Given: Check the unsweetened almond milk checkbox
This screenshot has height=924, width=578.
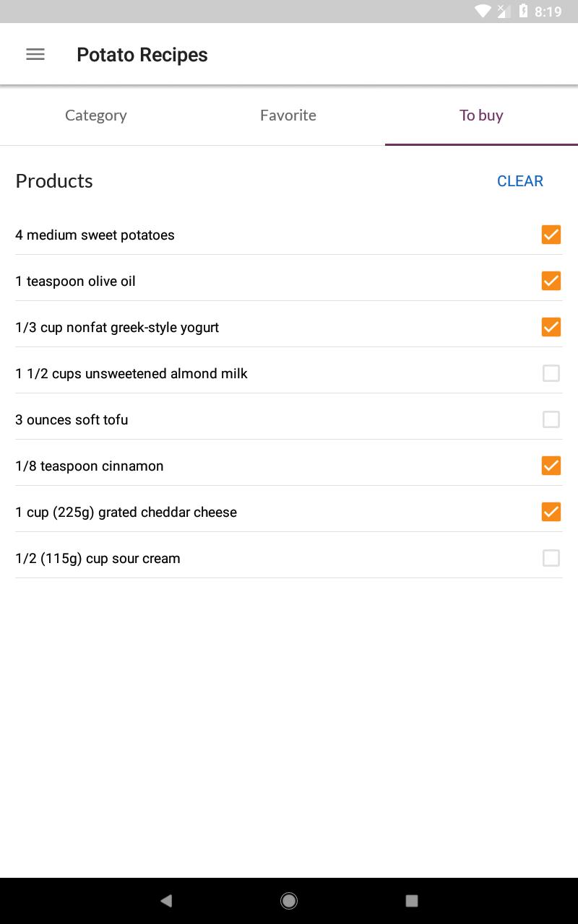Looking at the screenshot, I should (x=551, y=373).
